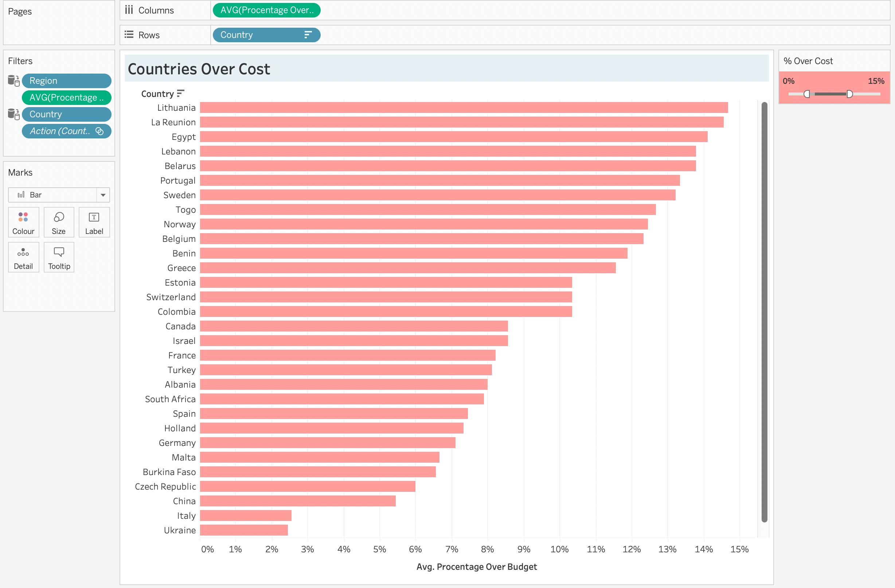Image resolution: width=895 pixels, height=588 pixels.
Task: Open the Size control in the Marks card
Action: (59, 222)
